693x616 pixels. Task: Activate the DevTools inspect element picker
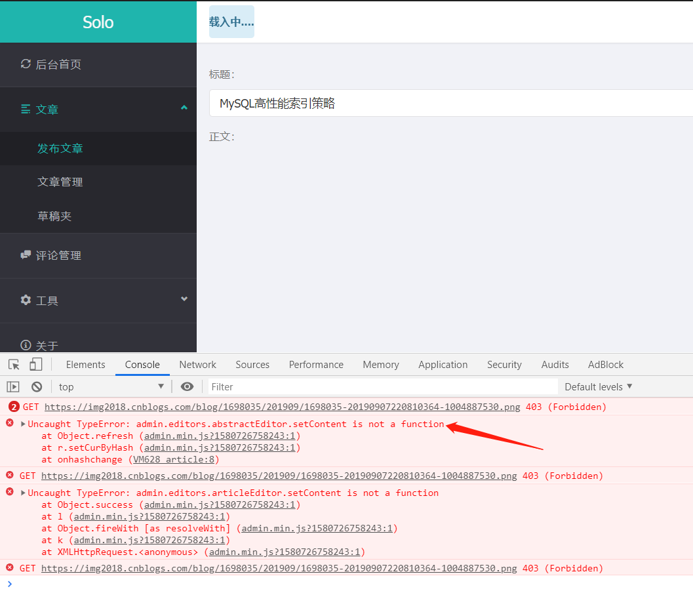coord(14,364)
